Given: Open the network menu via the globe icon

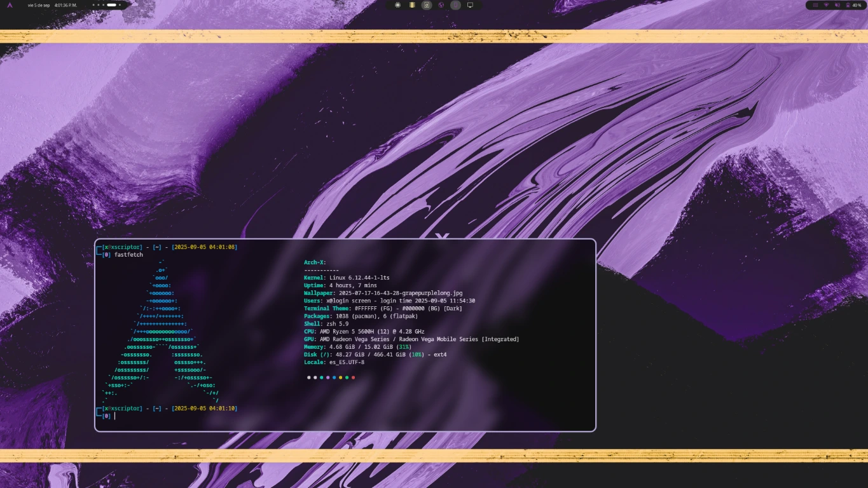Looking at the screenshot, I should point(441,5).
